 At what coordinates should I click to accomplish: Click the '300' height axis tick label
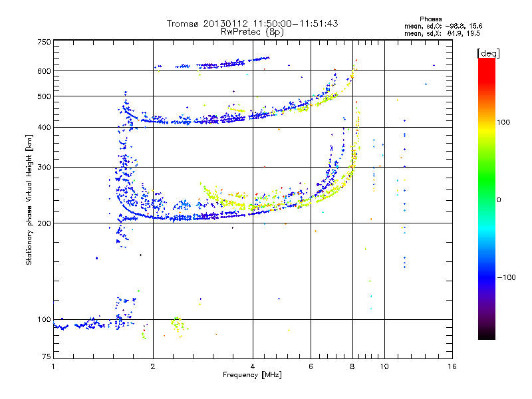click(44, 167)
